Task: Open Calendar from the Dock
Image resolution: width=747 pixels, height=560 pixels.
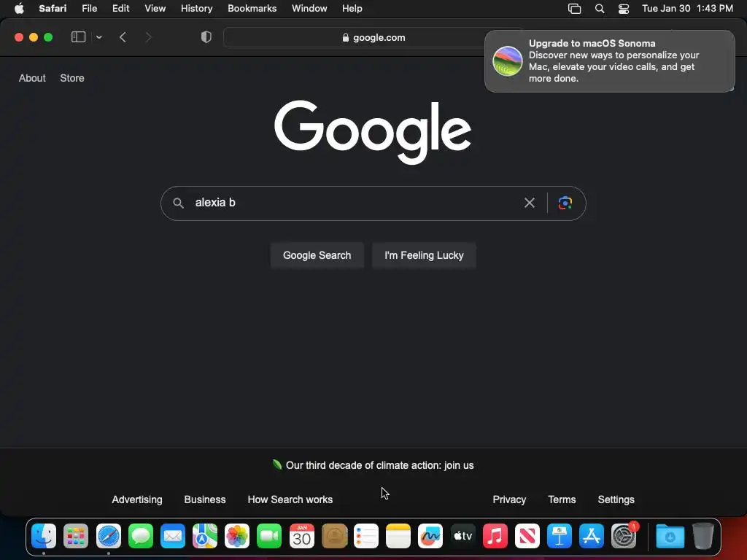Action: [302, 537]
